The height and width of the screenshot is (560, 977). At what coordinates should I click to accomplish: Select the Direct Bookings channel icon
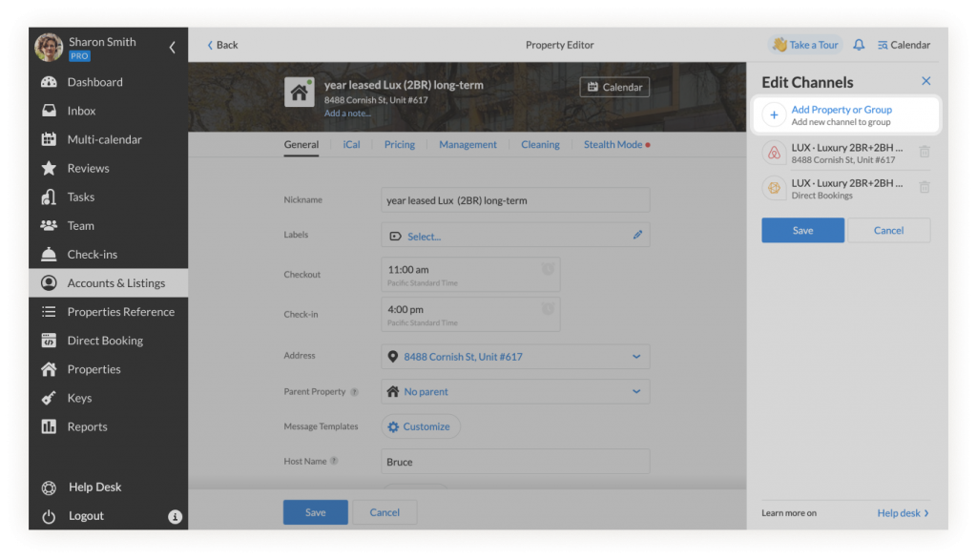click(773, 188)
